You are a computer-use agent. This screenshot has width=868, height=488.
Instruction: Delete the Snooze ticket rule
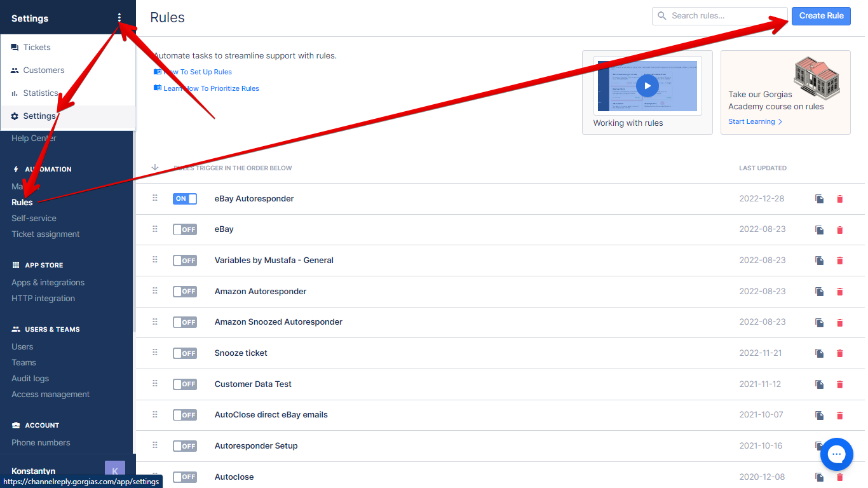coord(839,353)
